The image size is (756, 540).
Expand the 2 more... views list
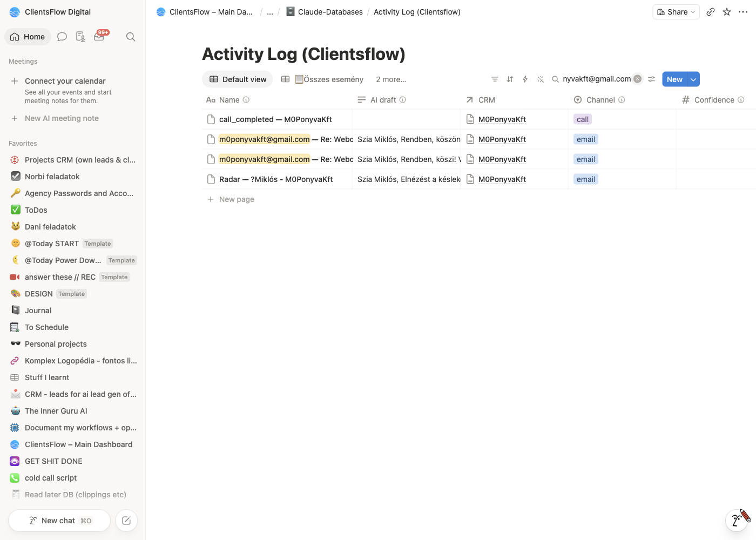click(x=391, y=79)
